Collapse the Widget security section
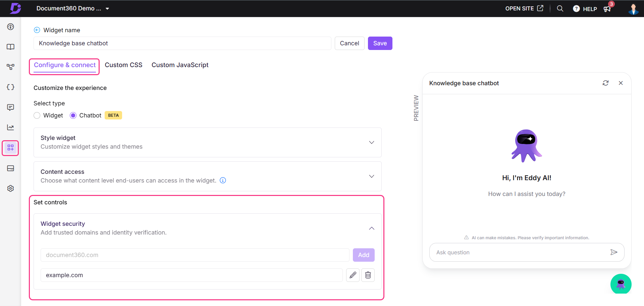This screenshot has width=644, height=306. 372,228
